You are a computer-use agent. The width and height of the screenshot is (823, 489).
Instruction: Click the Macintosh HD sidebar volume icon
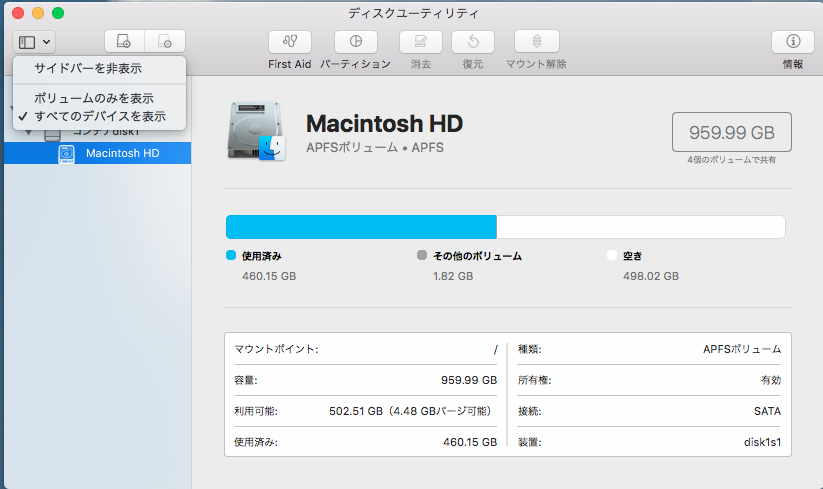(x=66, y=154)
